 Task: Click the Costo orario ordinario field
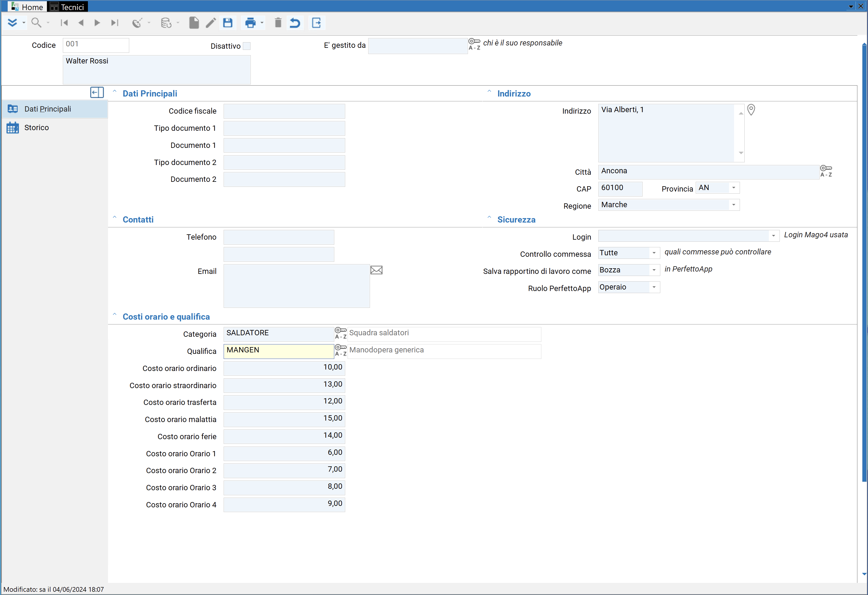click(284, 368)
